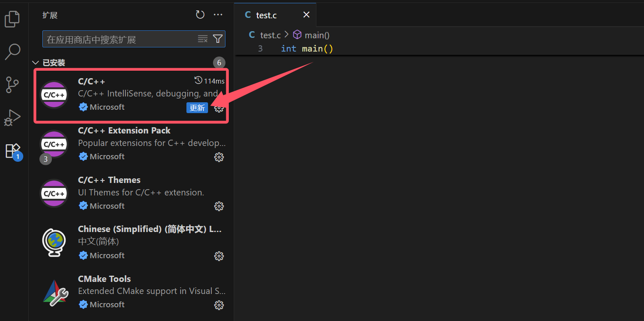Click the 114ms activation time of C/C++
This screenshot has height=321, width=644.
coord(210,81)
